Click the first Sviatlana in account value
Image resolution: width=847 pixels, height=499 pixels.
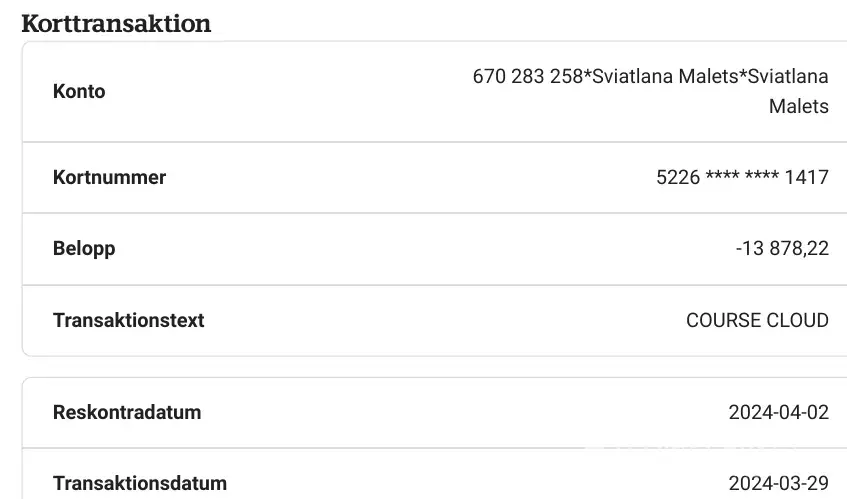(x=634, y=77)
